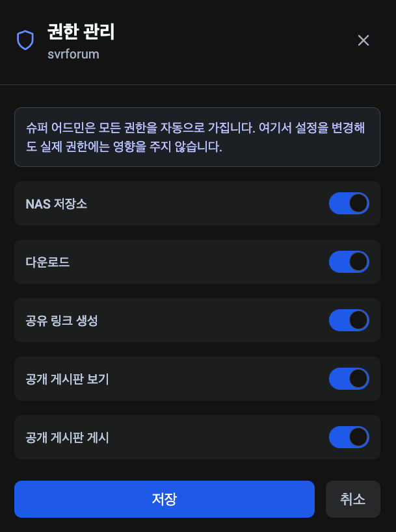
Task: Toggle off 공유 링크 생성 permission
Action: coord(349,320)
